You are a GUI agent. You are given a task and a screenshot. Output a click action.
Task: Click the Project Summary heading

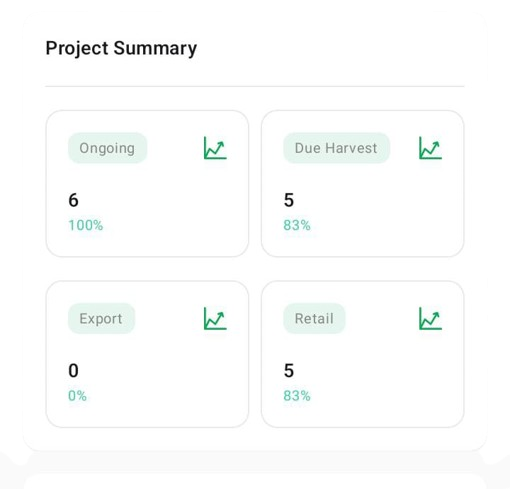[x=121, y=49]
